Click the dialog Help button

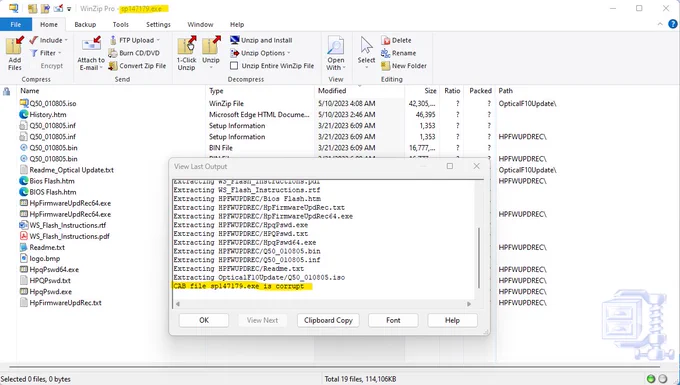pos(452,320)
